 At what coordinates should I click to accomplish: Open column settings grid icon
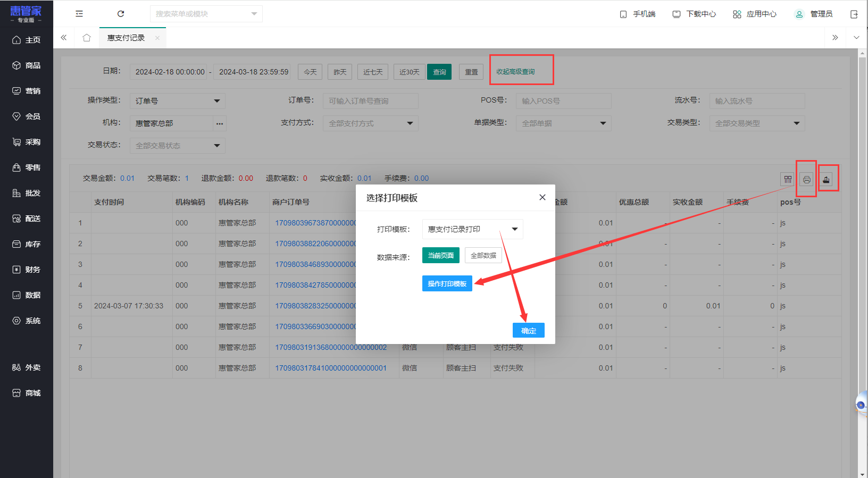(x=788, y=180)
